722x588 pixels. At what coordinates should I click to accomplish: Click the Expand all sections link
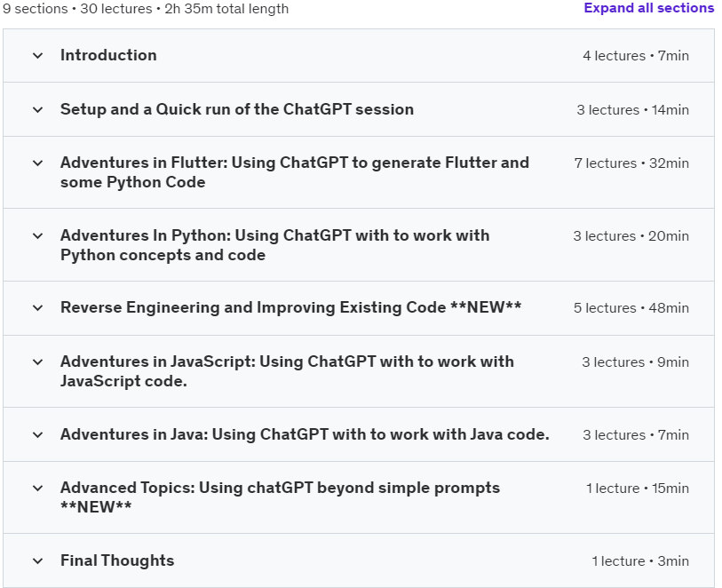click(648, 8)
